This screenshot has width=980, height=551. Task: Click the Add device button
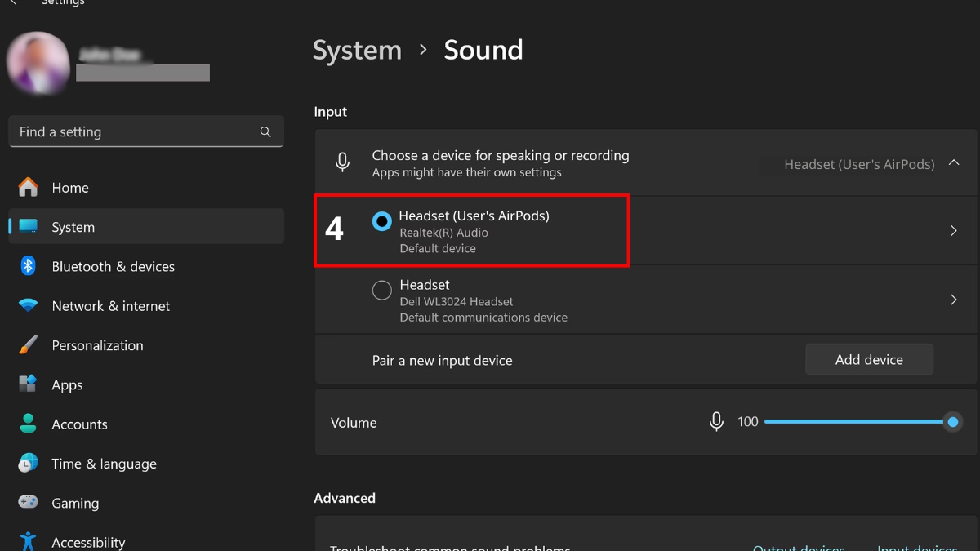click(869, 359)
